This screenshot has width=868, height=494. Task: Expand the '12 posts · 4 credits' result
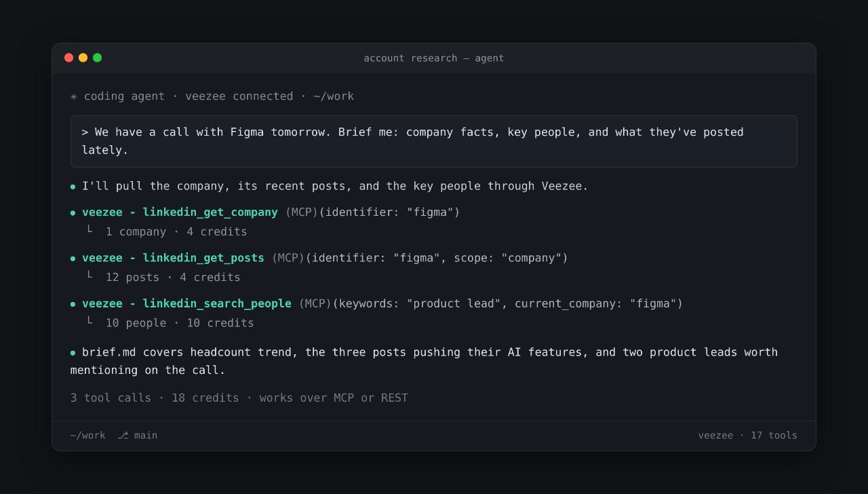point(173,278)
